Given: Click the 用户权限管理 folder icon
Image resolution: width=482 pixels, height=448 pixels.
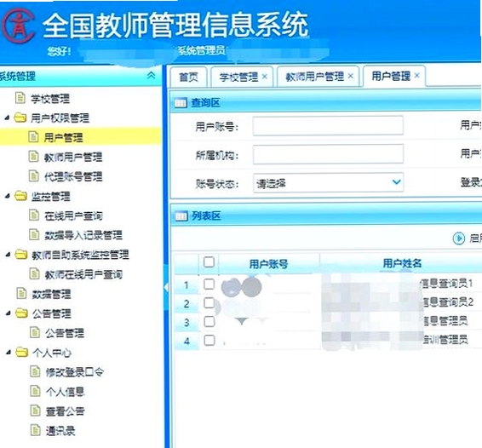Looking at the screenshot, I should 20,118.
